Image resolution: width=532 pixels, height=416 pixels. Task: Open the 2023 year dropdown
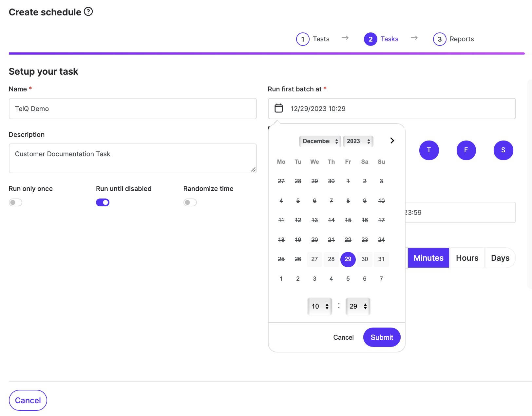pyautogui.click(x=358, y=141)
